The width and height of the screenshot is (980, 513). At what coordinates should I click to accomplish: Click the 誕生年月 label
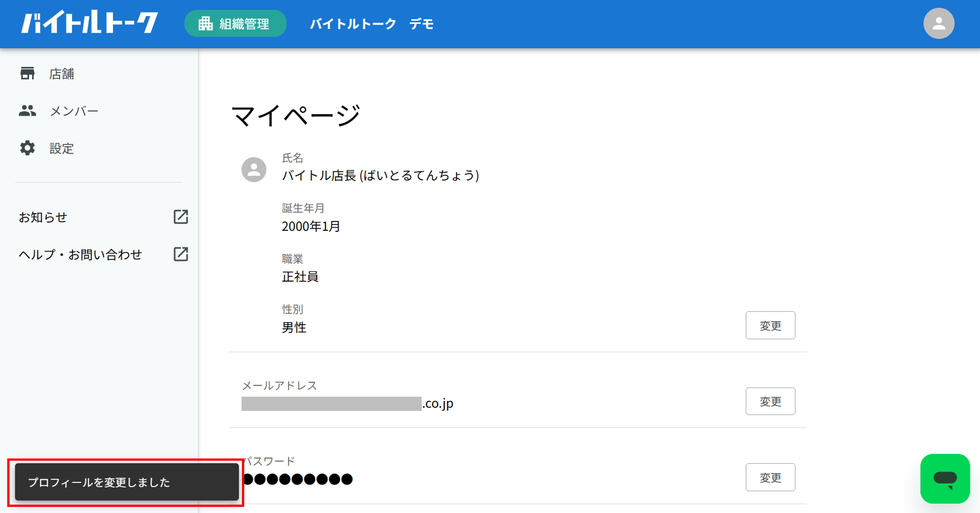(x=303, y=208)
